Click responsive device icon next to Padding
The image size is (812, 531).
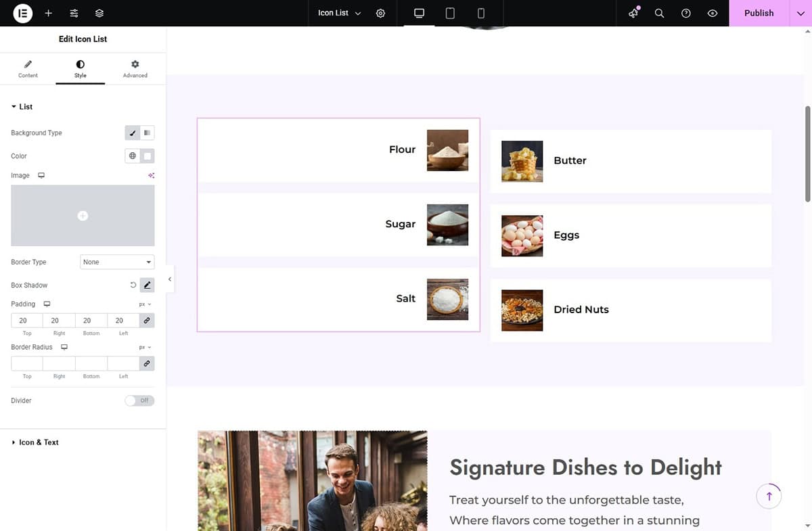(x=47, y=304)
